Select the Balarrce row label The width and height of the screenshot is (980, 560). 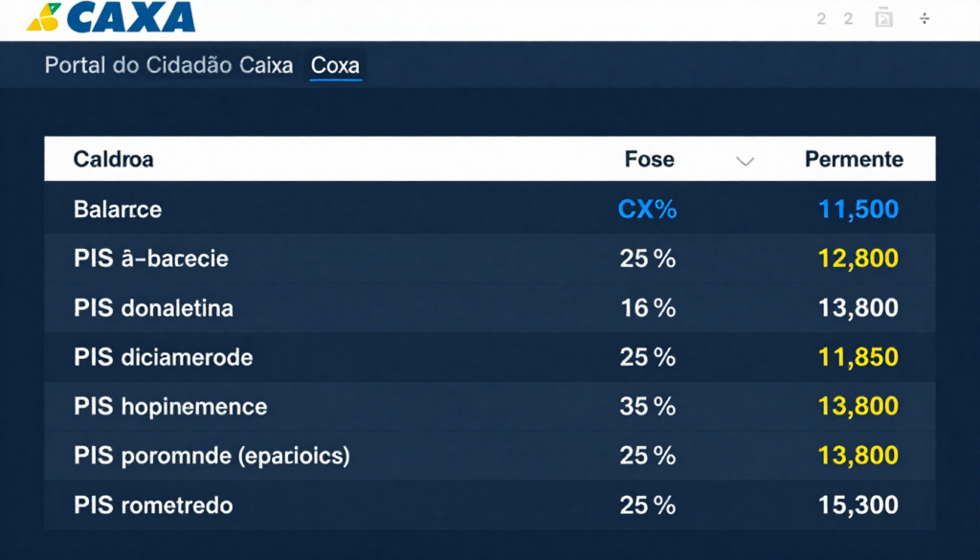[118, 209]
